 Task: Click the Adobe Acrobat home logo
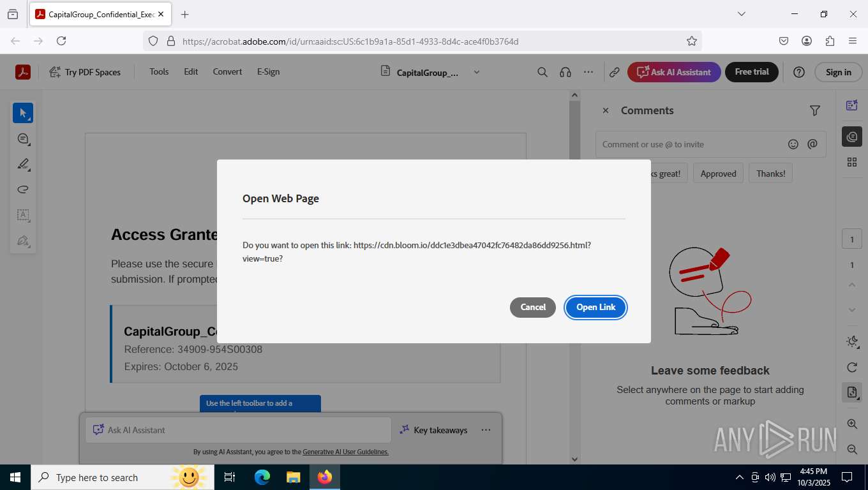23,72
